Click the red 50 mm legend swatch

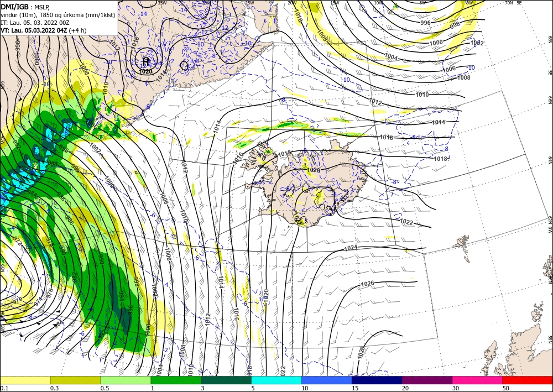(x=528, y=380)
